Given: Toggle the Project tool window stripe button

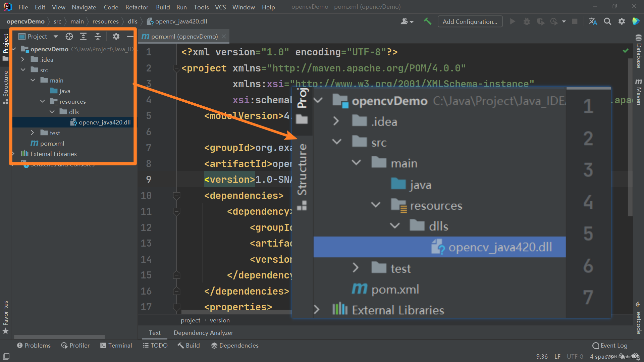Looking at the screenshot, I should pos(5,47).
